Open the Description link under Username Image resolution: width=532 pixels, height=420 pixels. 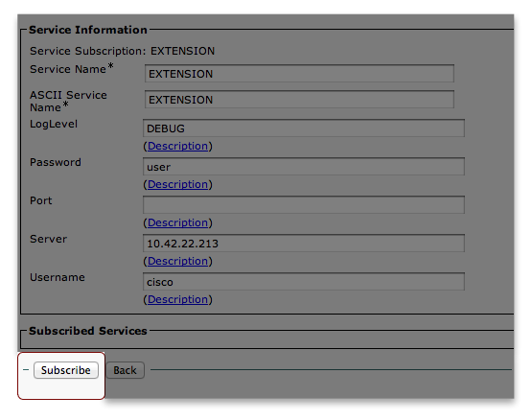pyautogui.click(x=177, y=299)
